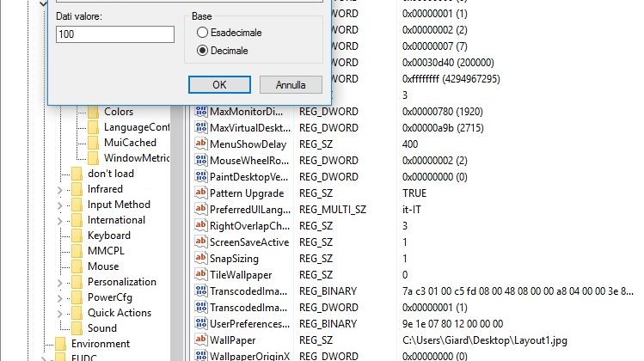
Task: Expand the EUDC tree node
Action: tap(44, 358)
